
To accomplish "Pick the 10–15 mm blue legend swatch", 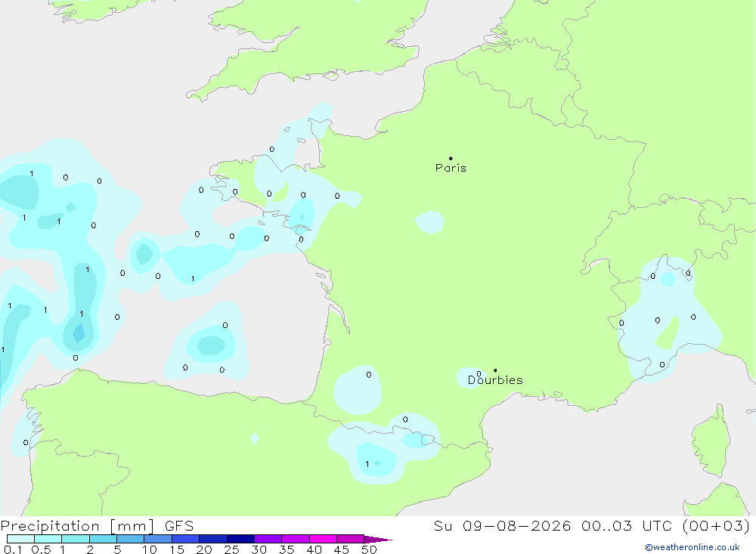I will coord(158,539).
